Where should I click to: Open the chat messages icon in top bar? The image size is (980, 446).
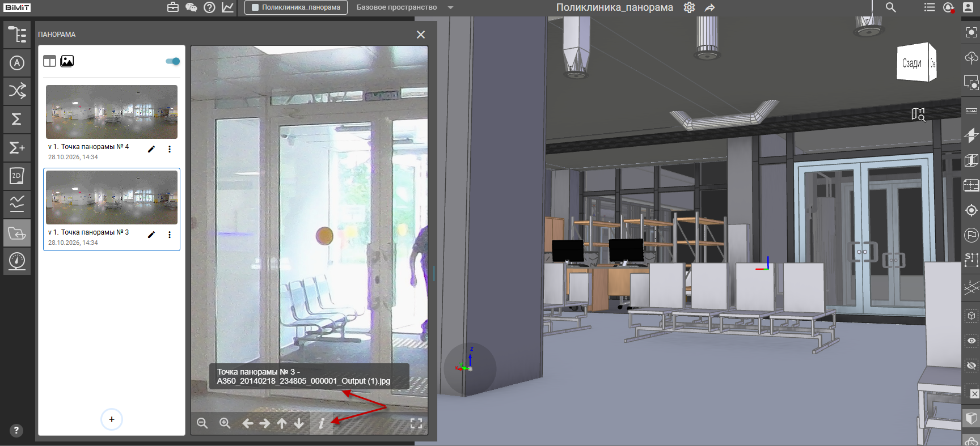(191, 7)
